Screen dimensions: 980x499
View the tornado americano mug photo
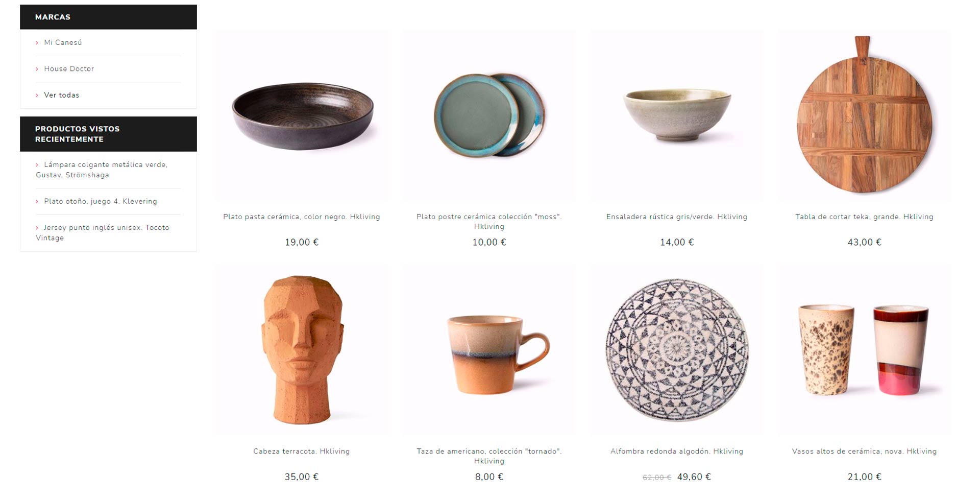489,350
